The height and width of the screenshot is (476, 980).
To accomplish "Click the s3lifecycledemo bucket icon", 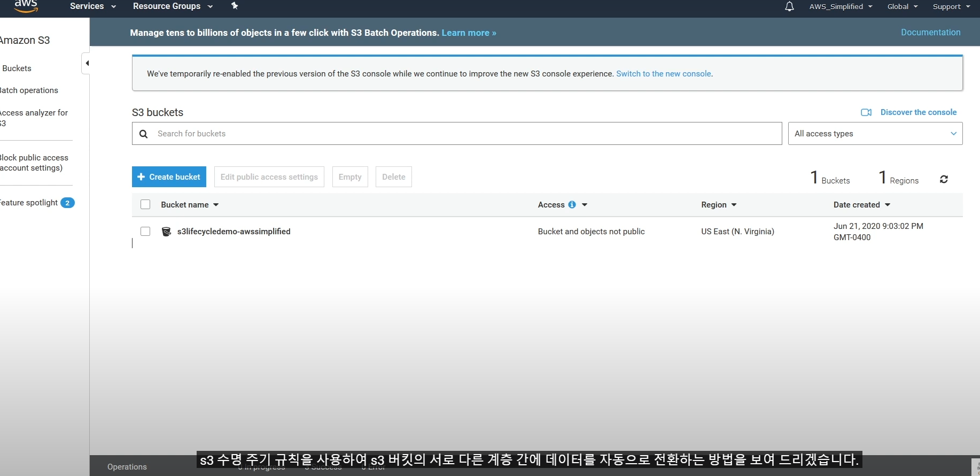I will (x=166, y=232).
